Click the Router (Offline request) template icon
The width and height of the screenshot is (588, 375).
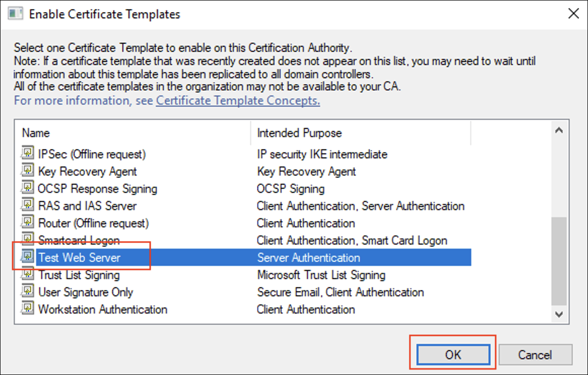tap(27, 223)
